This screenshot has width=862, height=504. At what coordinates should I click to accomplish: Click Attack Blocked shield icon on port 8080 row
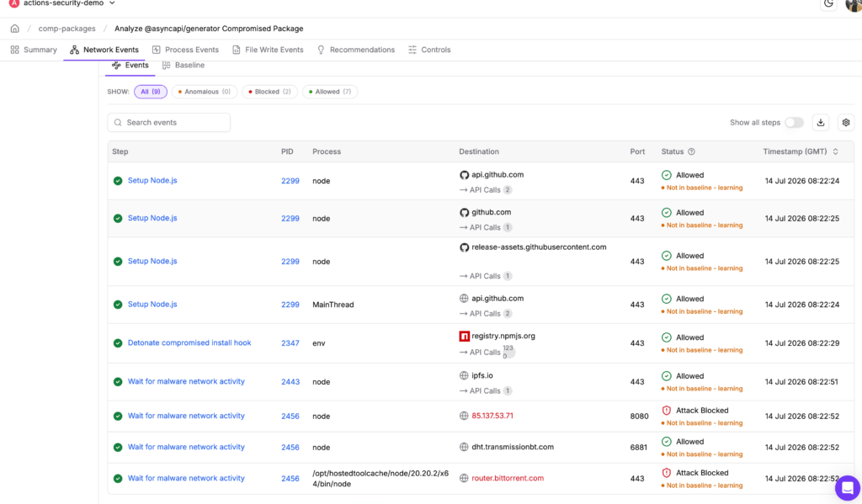pyautogui.click(x=667, y=410)
